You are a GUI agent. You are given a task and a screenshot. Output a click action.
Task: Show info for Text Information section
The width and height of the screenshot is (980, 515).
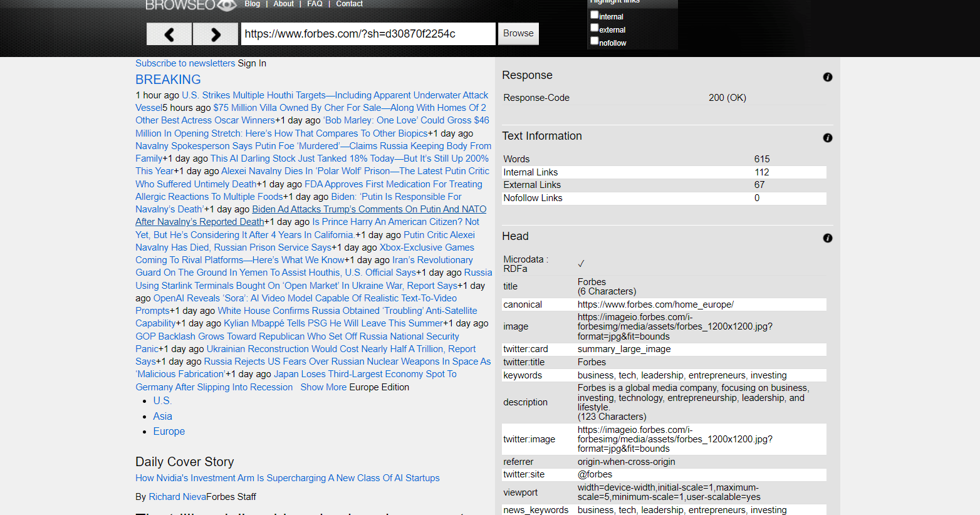(x=828, y=138)
